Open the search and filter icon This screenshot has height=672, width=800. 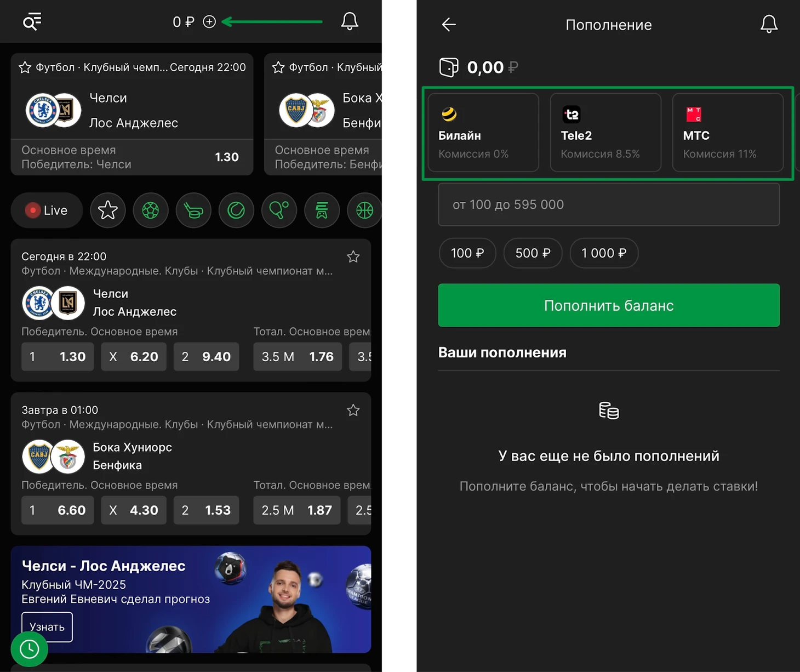tap(32, 21)
